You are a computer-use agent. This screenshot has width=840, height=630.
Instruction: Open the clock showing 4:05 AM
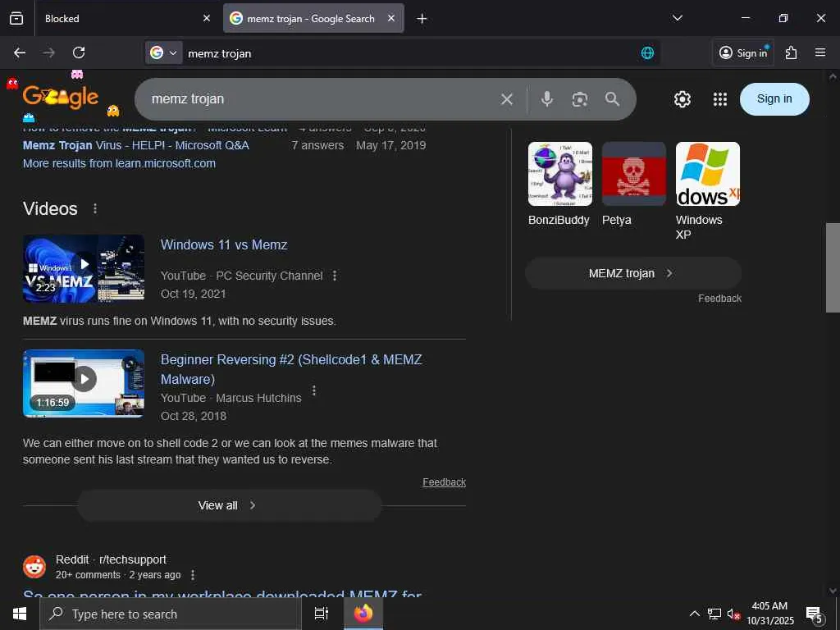[769, 614]
